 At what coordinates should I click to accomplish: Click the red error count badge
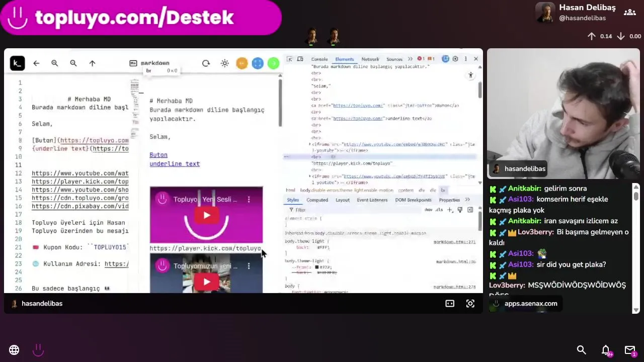(421, 59)
